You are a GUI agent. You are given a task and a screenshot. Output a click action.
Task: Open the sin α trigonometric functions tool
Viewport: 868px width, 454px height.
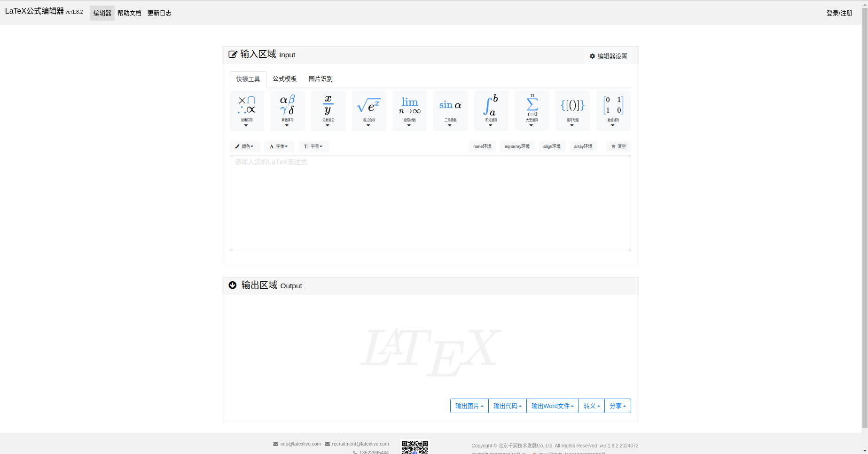click(x=450, y=111)
